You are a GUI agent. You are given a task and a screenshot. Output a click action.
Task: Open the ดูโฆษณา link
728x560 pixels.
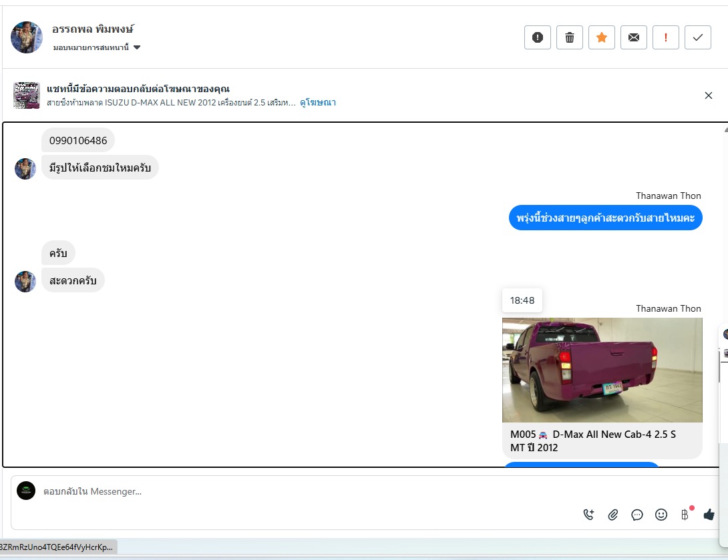[x=317, y=103]
